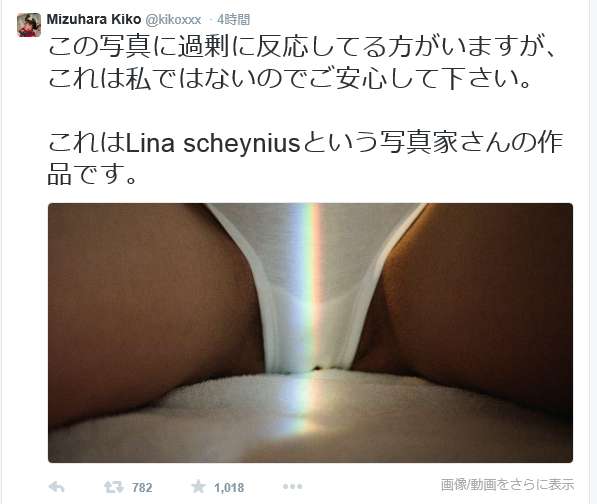Select the tweet line ending with 安心して下さい
597x504 pixels.
(289, 78)
